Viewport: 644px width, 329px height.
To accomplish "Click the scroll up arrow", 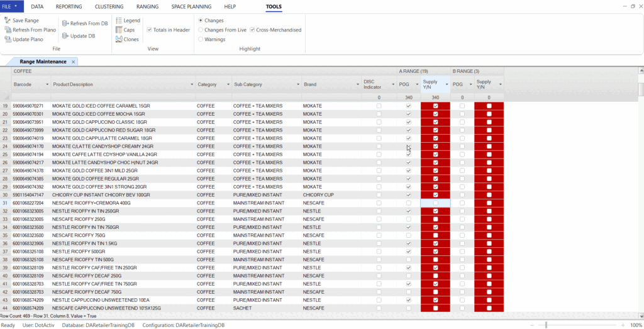I will (641, 70).
